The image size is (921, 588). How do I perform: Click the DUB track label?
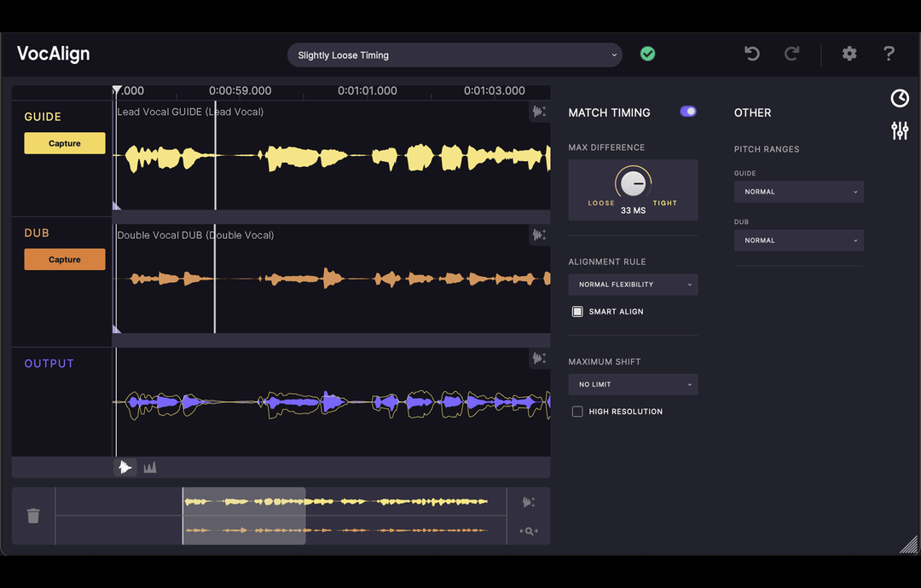coord(37,233)
